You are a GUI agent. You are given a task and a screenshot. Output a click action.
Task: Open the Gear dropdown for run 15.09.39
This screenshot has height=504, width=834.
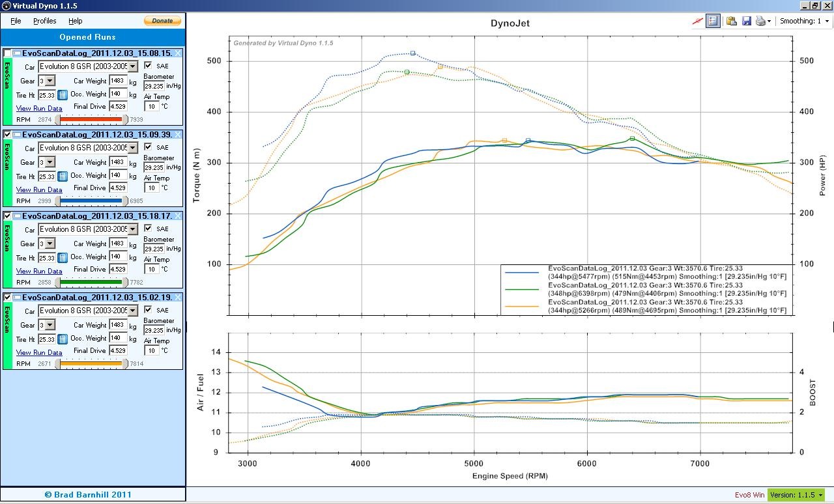coord(50,162)
